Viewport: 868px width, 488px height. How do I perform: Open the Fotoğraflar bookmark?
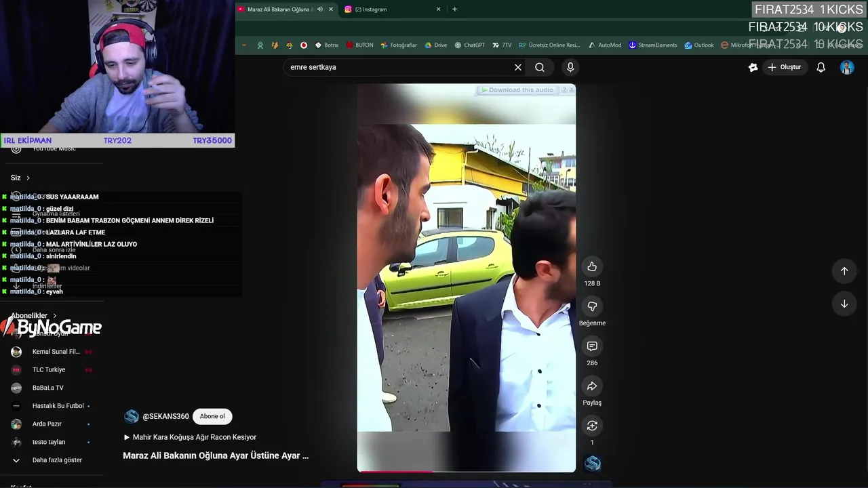[399, 45]
